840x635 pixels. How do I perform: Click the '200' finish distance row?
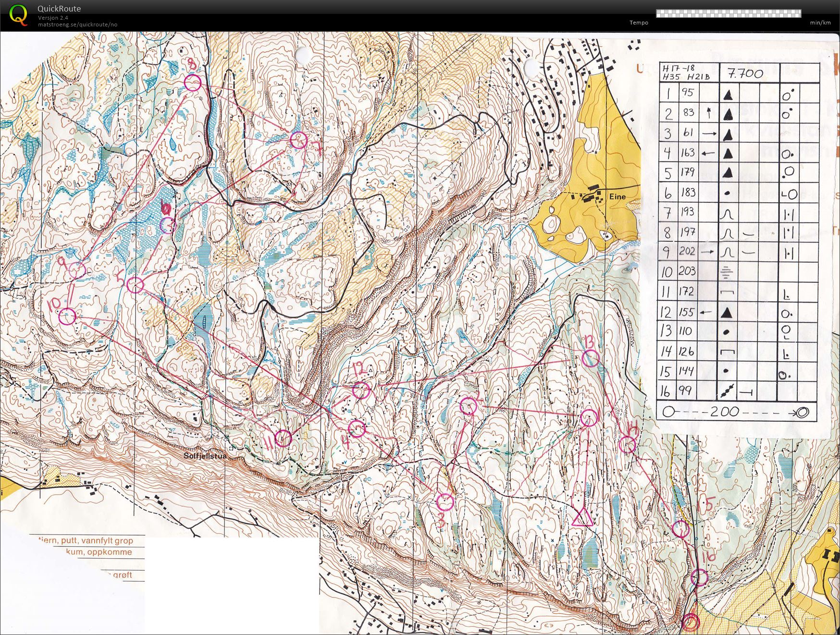(x=736, y=412)
